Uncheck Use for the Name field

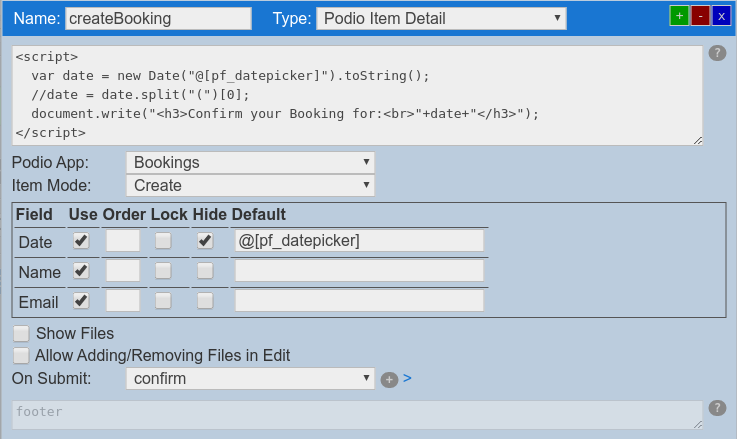click(81, 271)
